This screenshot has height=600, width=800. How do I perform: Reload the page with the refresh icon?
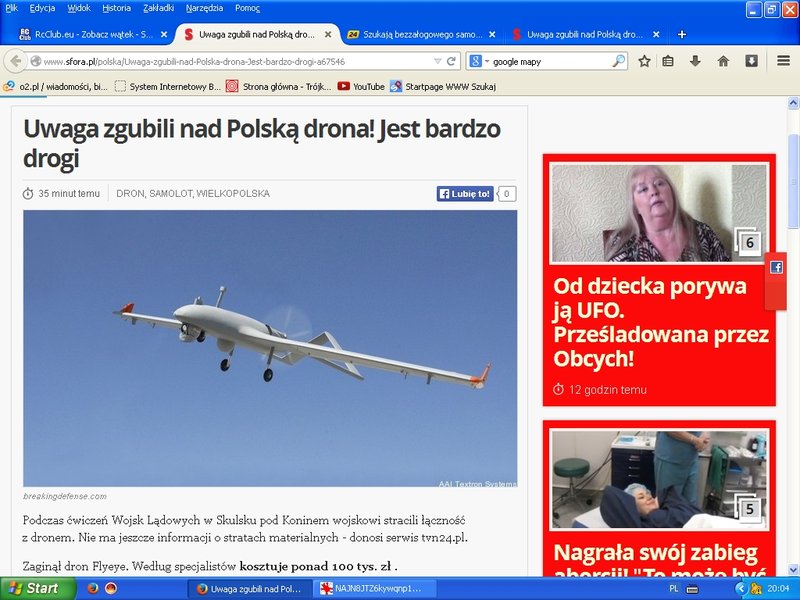(451, 61)
